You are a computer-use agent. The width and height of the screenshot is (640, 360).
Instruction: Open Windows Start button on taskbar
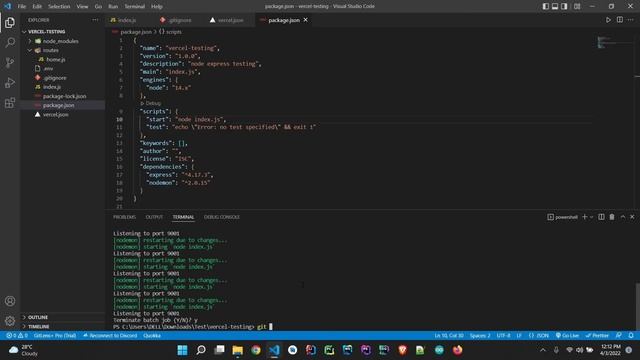coord(182,350)
